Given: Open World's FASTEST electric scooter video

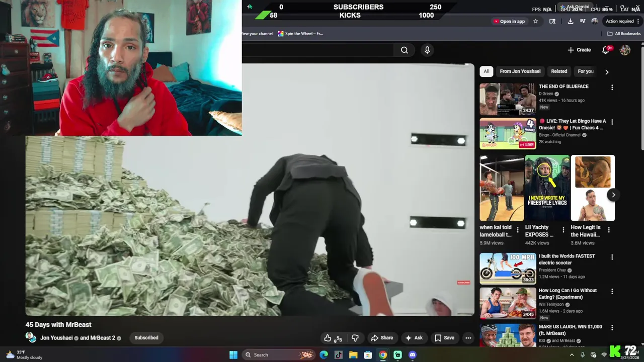Looking at the screenshot, I should tap(508, 268).
